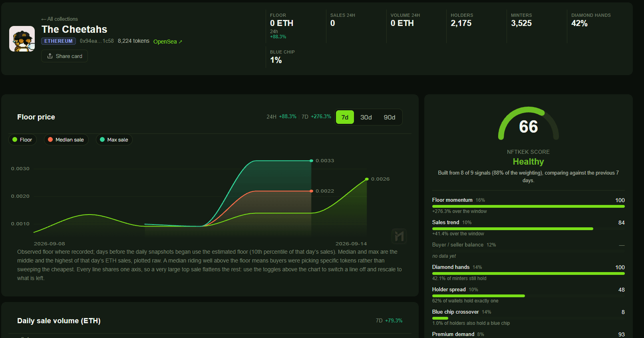Toggle the Median sale line

tap(66, 139)
